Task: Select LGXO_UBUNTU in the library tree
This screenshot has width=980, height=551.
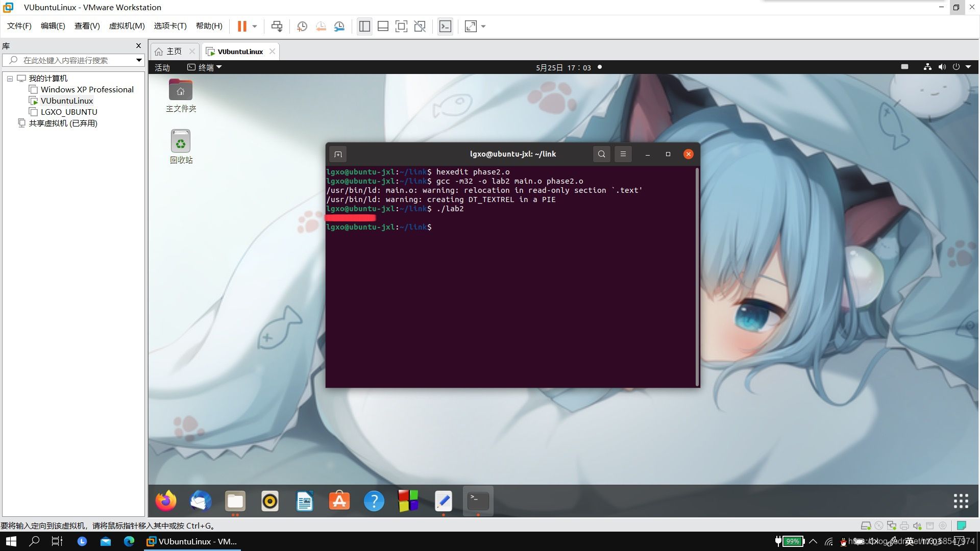Action: 69,112
